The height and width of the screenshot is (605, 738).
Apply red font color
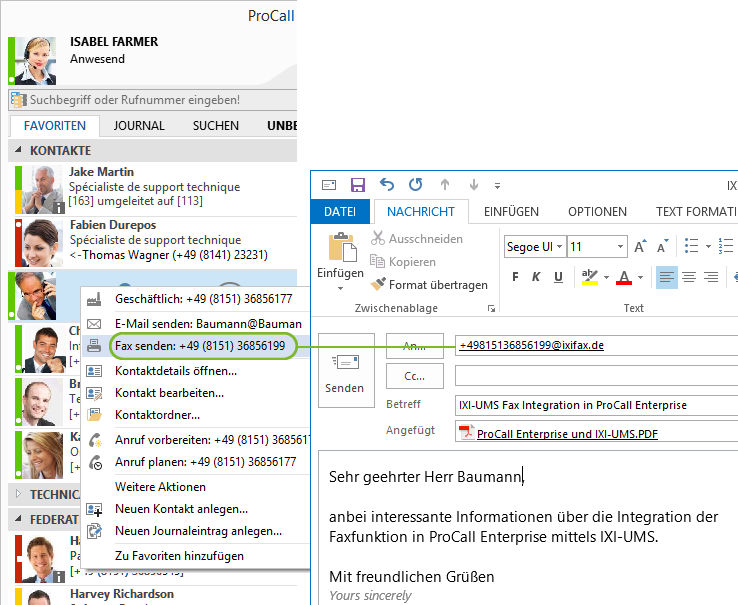pyautogui.click(x=624, y=277)
